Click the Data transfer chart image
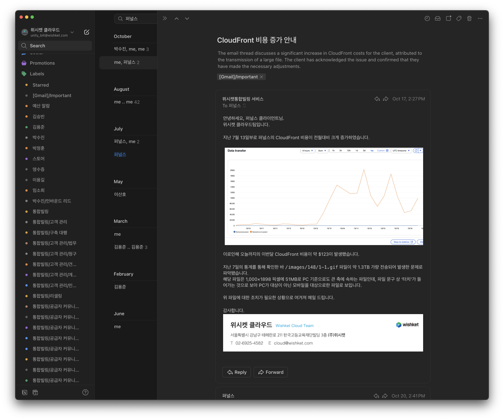The height and width of the screenshot is (420, 504). click(x=324, y=196)
